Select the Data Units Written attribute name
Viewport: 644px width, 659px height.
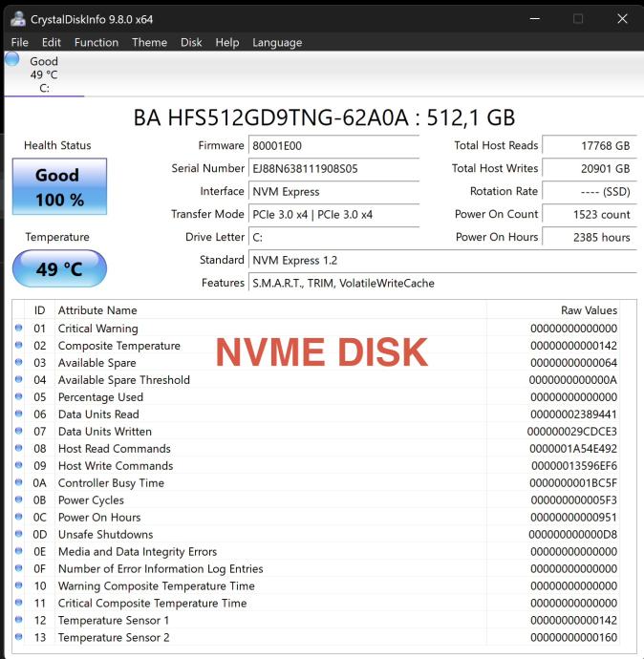pyautogui.click(x=105, y=432)
